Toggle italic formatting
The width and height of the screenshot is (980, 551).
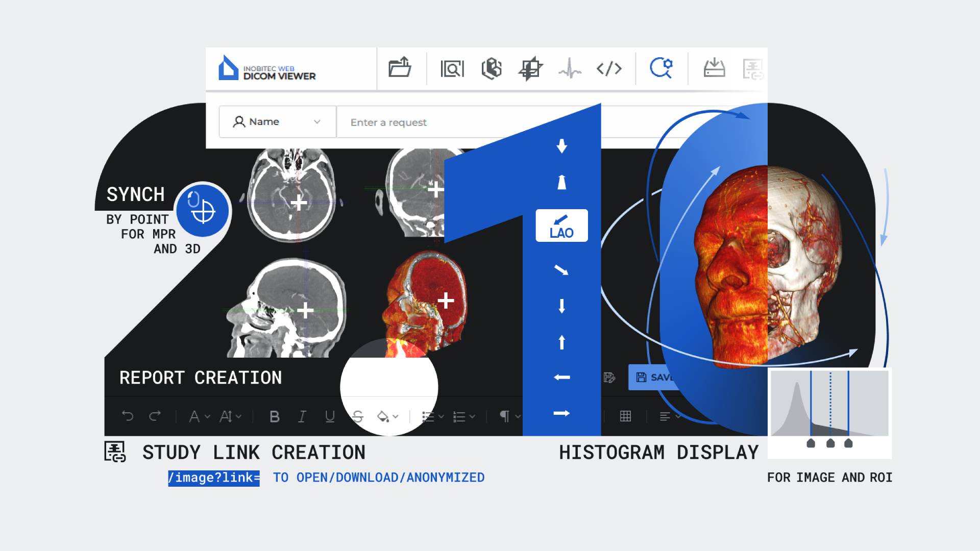tap(302, 416)
